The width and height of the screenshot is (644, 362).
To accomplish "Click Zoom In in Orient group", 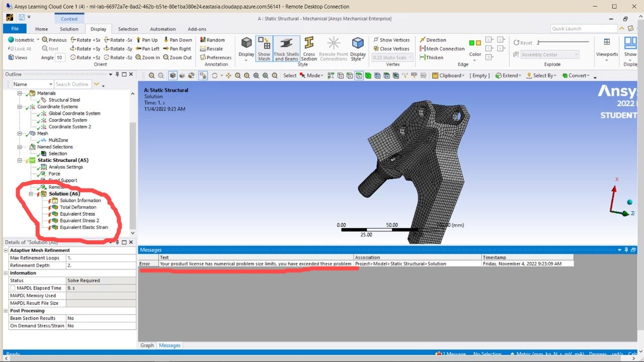I will pyautogui.click(x=147, y=57).
